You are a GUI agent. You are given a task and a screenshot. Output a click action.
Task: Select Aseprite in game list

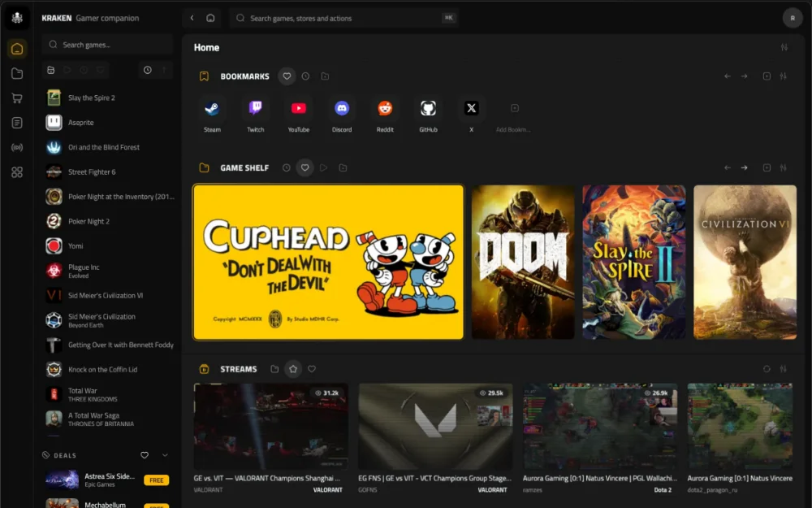[109, 123]
